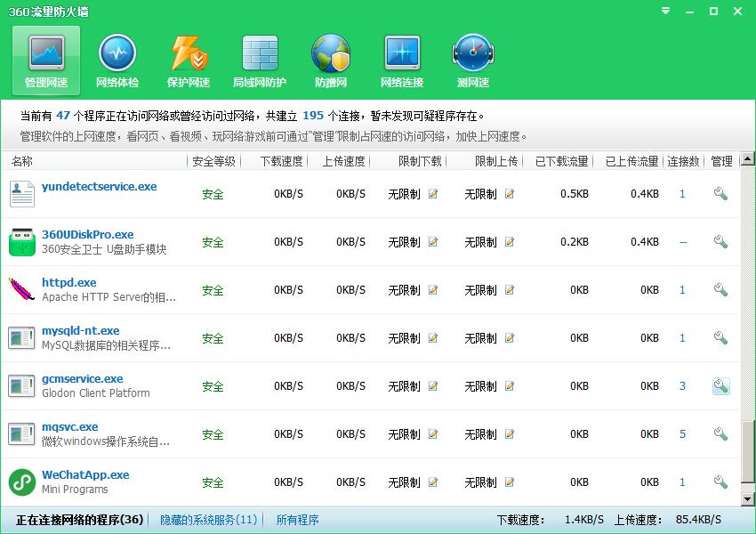Switch to 正在连接网络的程序(36) tab
The width and height of the screenshot is (756, 534).
pyautogui.click(x=79, y=520)
